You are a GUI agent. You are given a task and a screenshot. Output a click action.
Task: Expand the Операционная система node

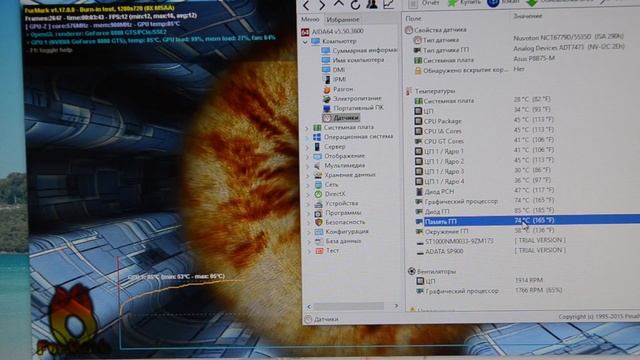tap(307, 138)
